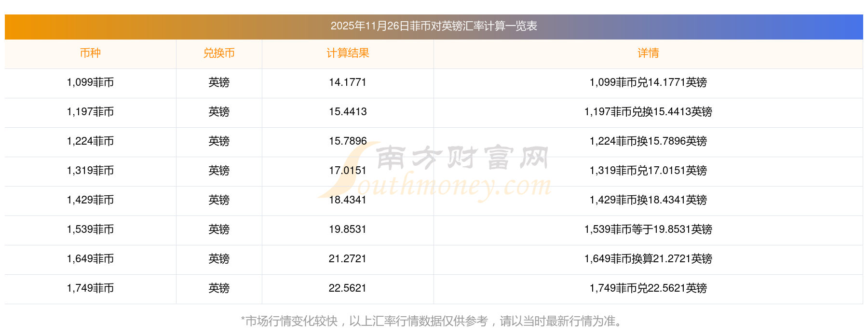Screen dimensions: 868x336
Task: Click detail text 1,099菲币兑14.1771英镑
Action: [x=648, y=82]
